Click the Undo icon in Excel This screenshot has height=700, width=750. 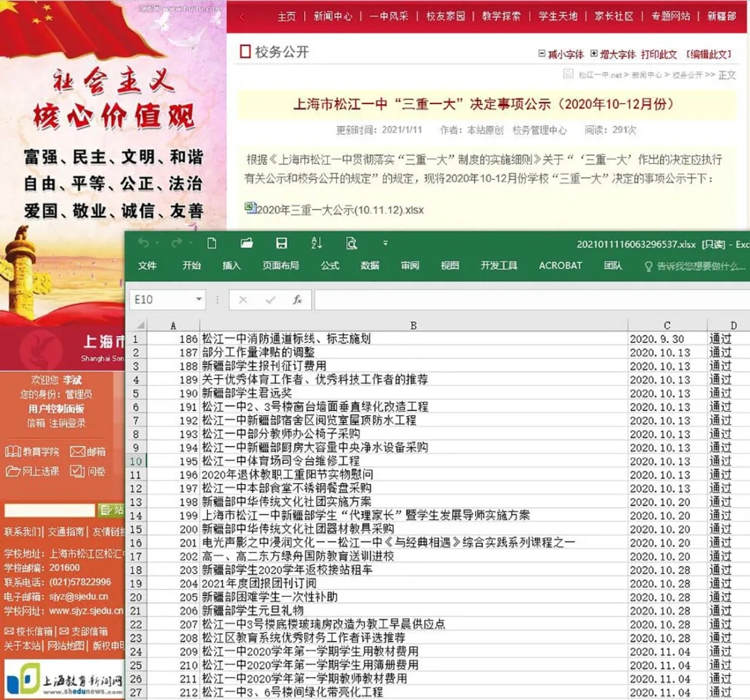tap(143, 243)
